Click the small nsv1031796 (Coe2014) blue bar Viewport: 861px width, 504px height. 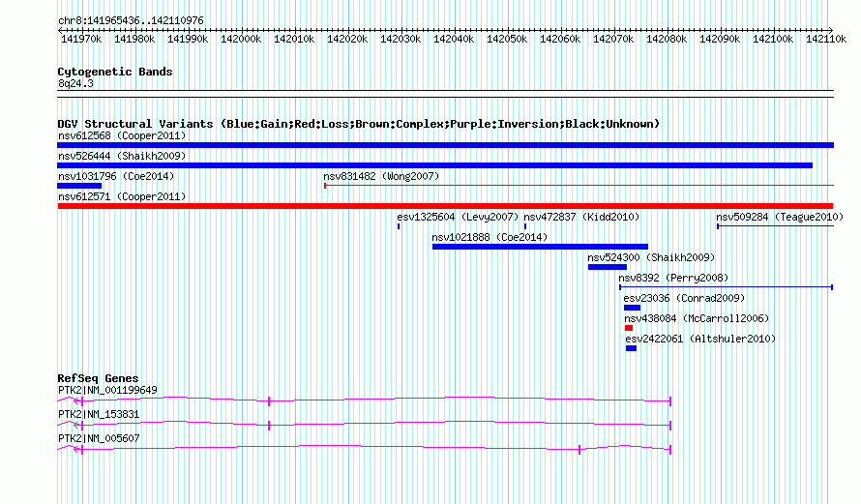(x=79, y=186)
